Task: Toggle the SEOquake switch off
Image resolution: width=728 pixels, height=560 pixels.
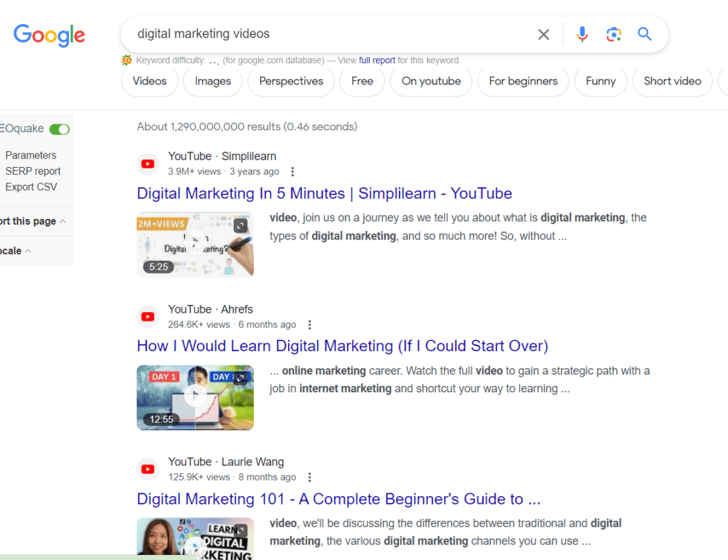Action: [60, 129]
